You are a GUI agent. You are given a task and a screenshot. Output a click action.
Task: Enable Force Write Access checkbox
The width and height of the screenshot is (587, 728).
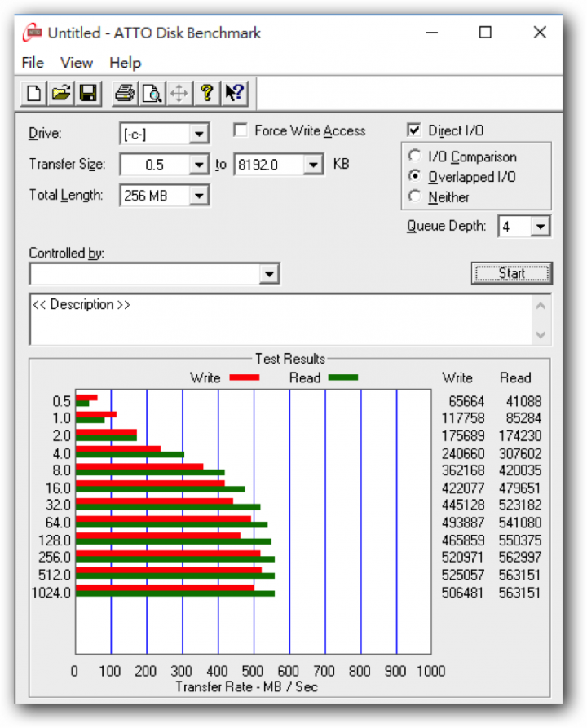coord(240,130)
